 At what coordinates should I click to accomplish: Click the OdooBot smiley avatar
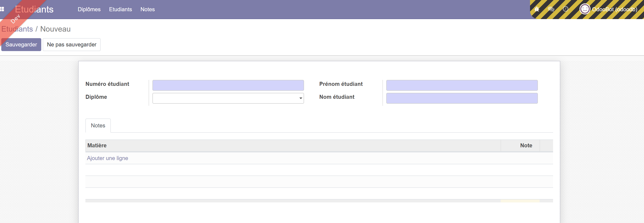(x=585, y=9)
